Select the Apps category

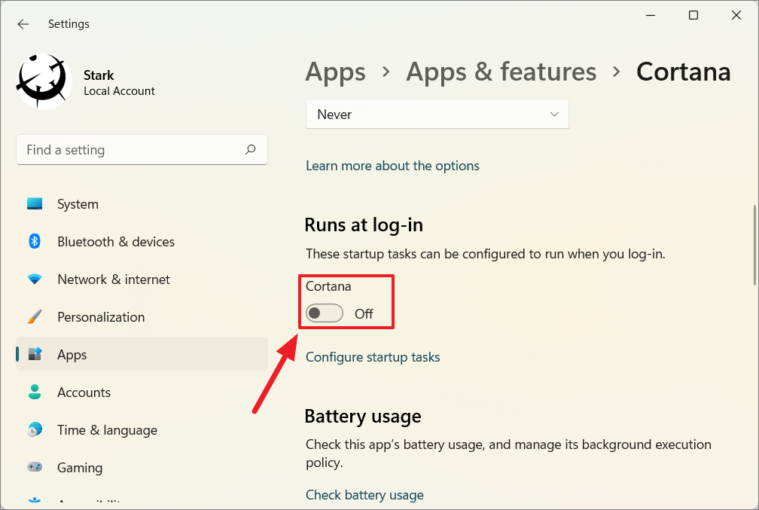tap(142, 354)
